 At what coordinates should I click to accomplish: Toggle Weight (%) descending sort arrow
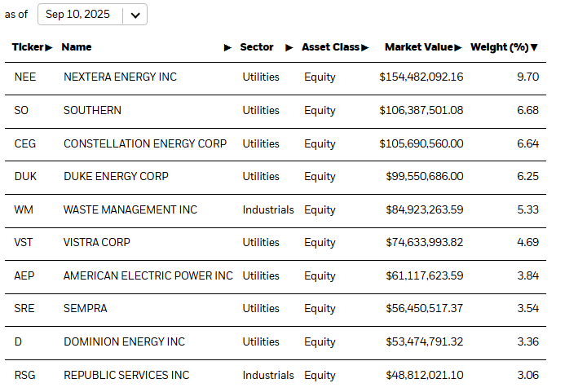pos(534,47)
